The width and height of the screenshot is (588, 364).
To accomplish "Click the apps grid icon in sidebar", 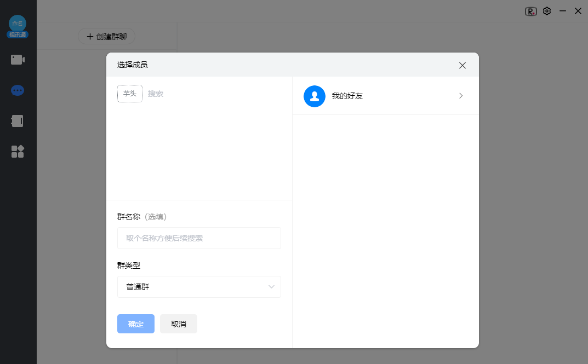I will (x=17, y=152).
